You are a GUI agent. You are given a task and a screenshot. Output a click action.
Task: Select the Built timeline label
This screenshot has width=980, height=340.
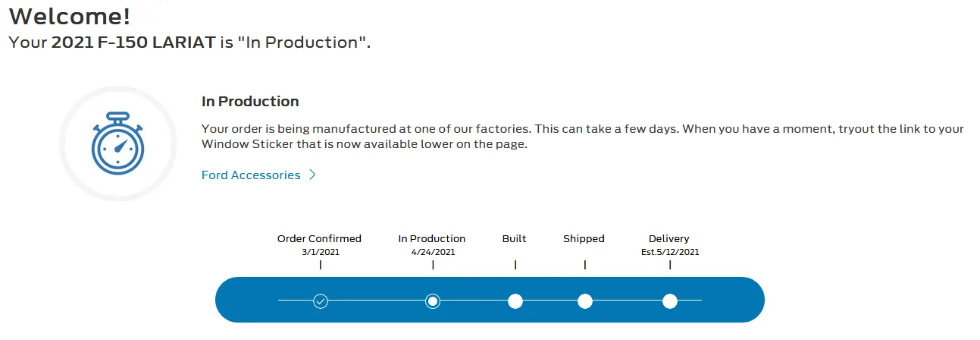point(514,238)
